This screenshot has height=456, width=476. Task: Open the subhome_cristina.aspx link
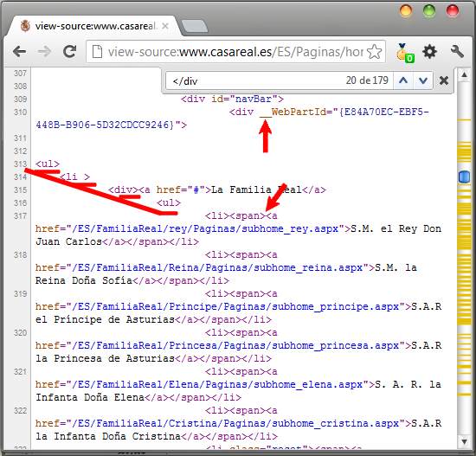click(235, 423)
